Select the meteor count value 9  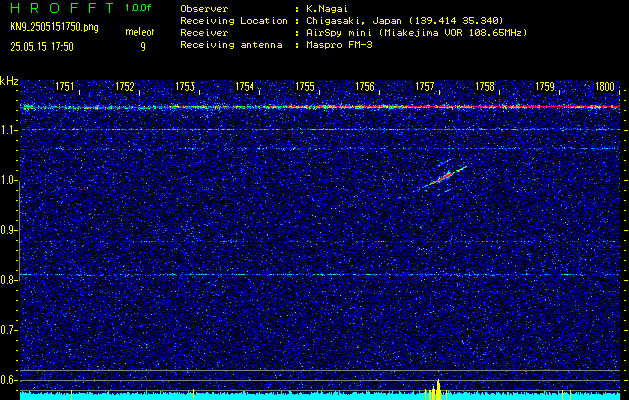(143, 47)
